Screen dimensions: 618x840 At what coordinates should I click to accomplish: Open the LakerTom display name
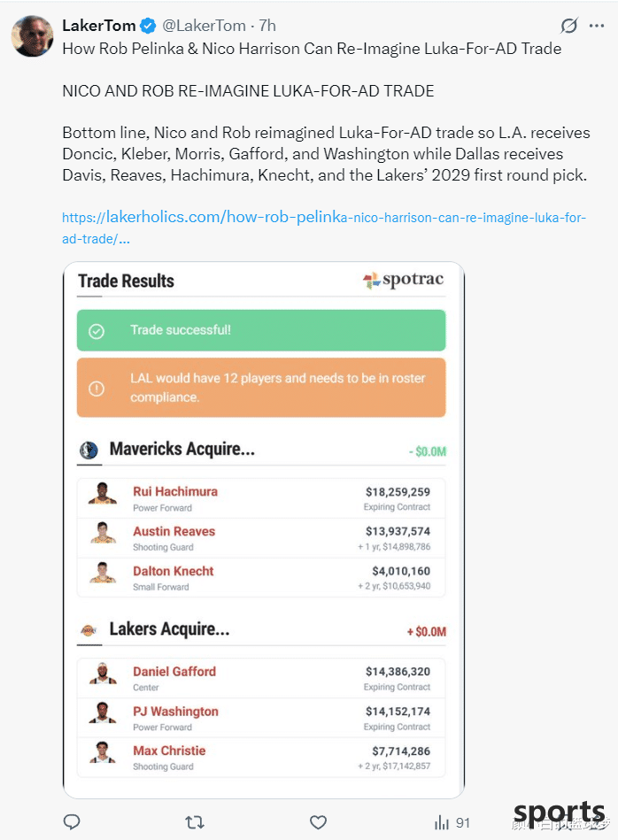tap(98, 25)
